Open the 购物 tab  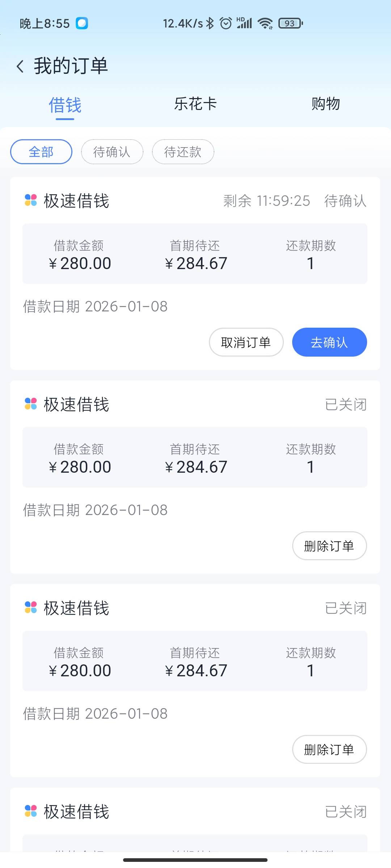pos(325,104)
